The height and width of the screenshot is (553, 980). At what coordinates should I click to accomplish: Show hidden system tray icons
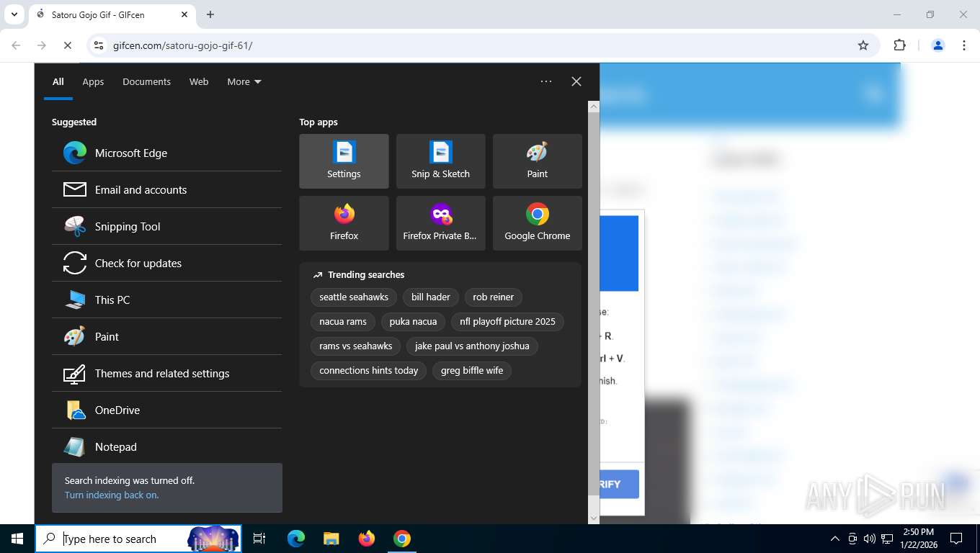[x=835, y=539]
